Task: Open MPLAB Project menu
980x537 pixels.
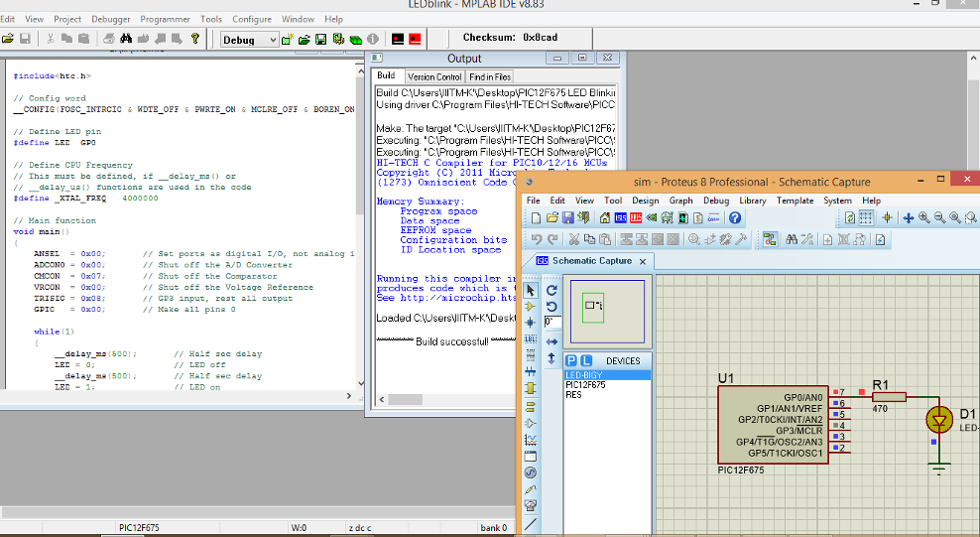Action: click(67, 20)
